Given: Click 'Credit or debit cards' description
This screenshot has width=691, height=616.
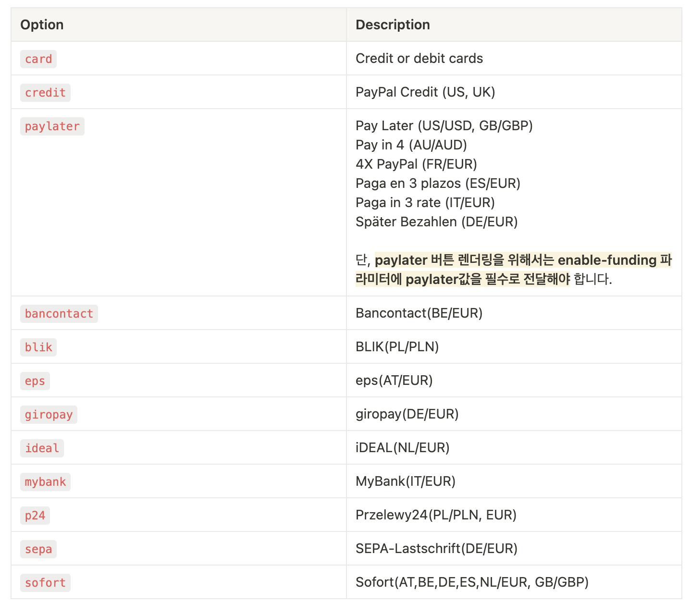Looking at the screenshot, I should (419, 58).
